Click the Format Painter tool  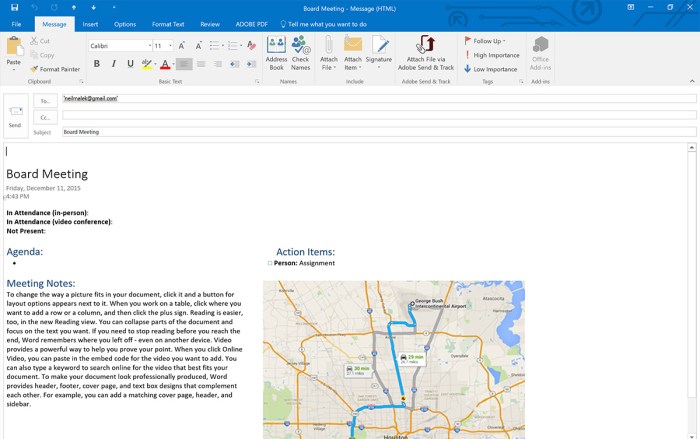(55, 69)
